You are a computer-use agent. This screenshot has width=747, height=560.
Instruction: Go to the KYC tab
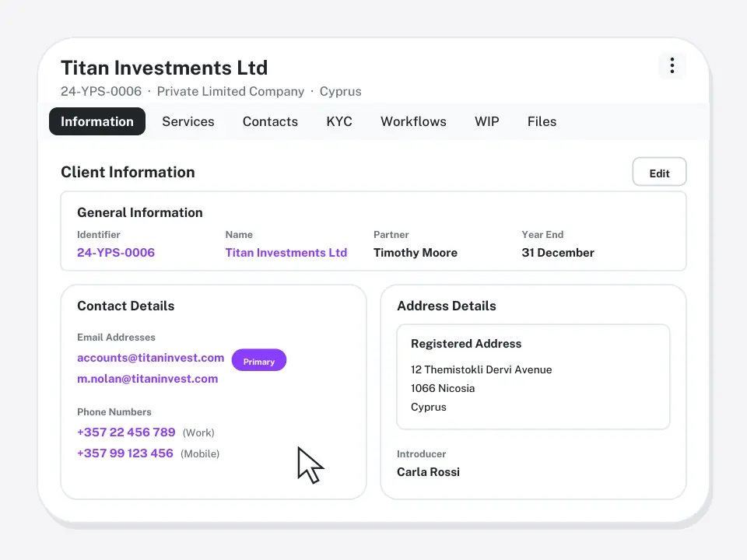pos(339,121)
